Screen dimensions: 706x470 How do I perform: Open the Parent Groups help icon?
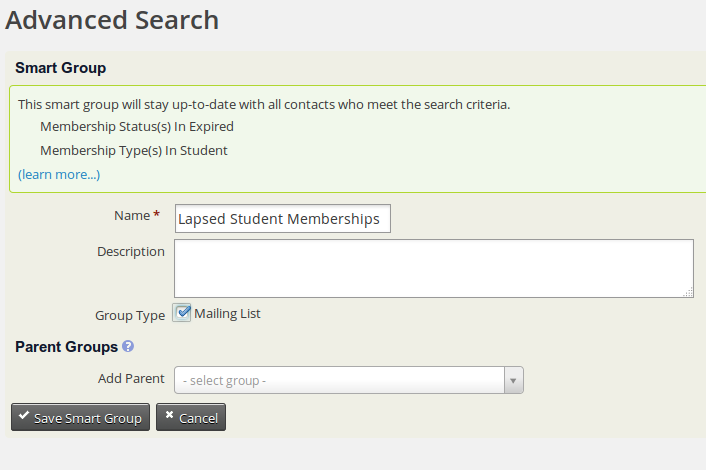128,346
